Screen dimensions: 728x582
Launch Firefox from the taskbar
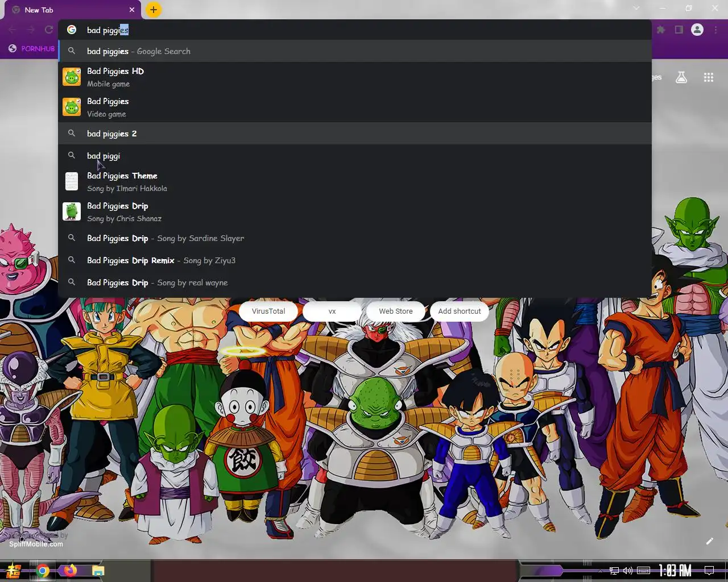[71, 571]
